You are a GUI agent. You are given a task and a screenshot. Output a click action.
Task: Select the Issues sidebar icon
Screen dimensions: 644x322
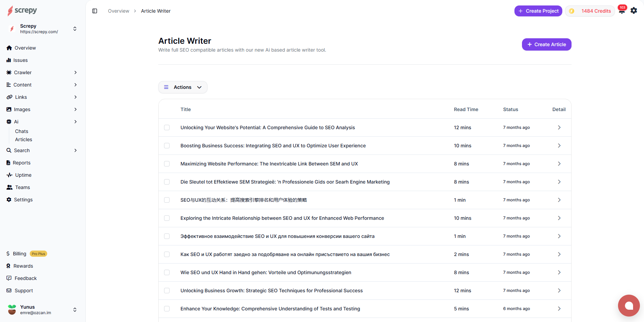click(9, 60)
